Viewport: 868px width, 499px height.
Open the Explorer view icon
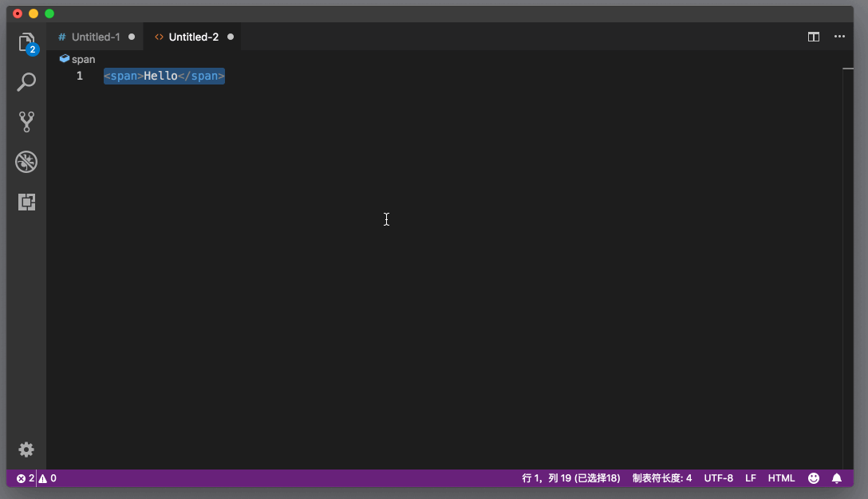click(26, 43)
